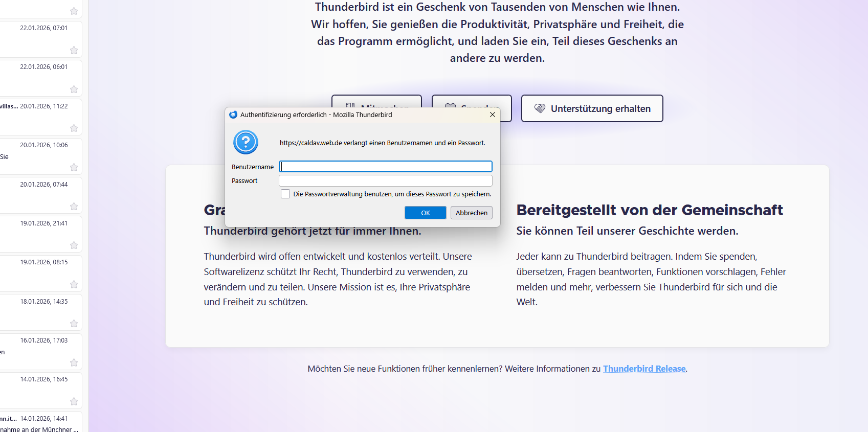Click the heading 'Bereitgestellt von der Gemeinschaft'
This screenshot has height=432, width=868.
650,210
